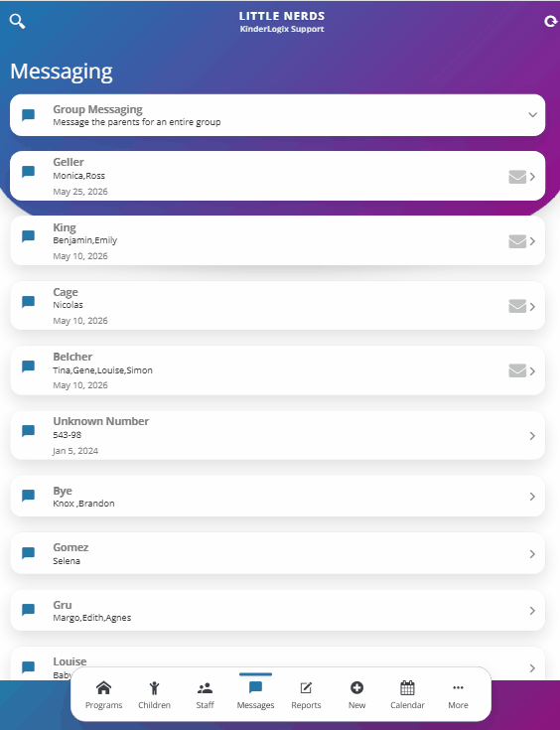Tap the New plus icon
Screen dimensions: 560x730
tap(356, 687)
